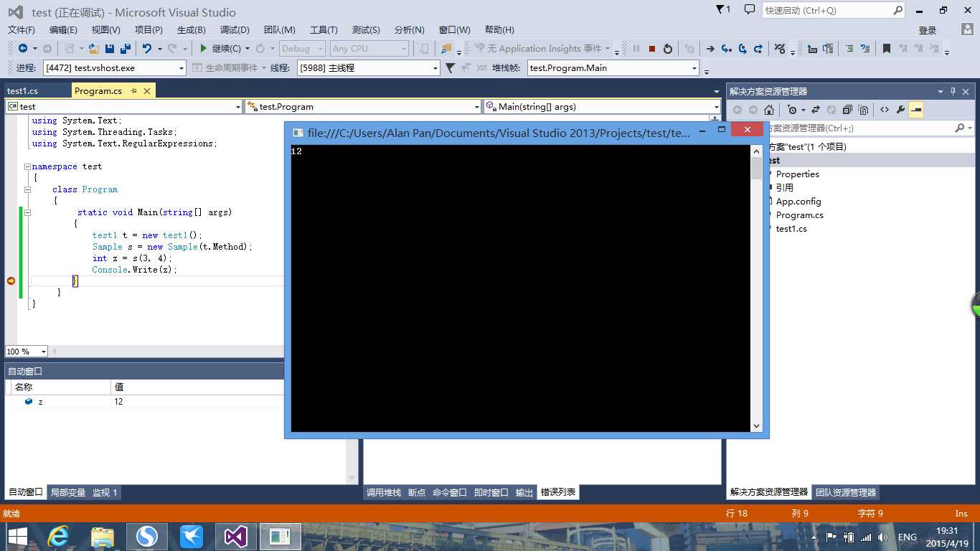This screenshot has width=980, height=551.
Task: Click the Show All Files icon
Action: (x=863, y=110)
